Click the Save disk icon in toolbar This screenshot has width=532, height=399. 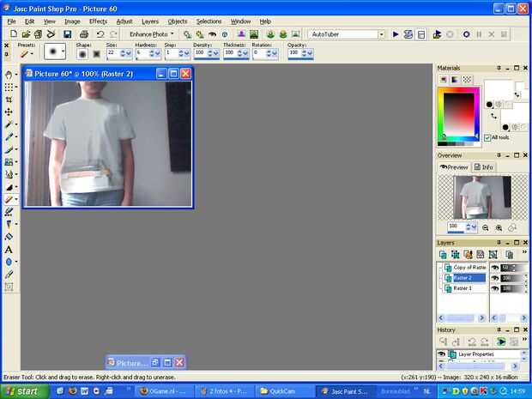click(68, 34)
